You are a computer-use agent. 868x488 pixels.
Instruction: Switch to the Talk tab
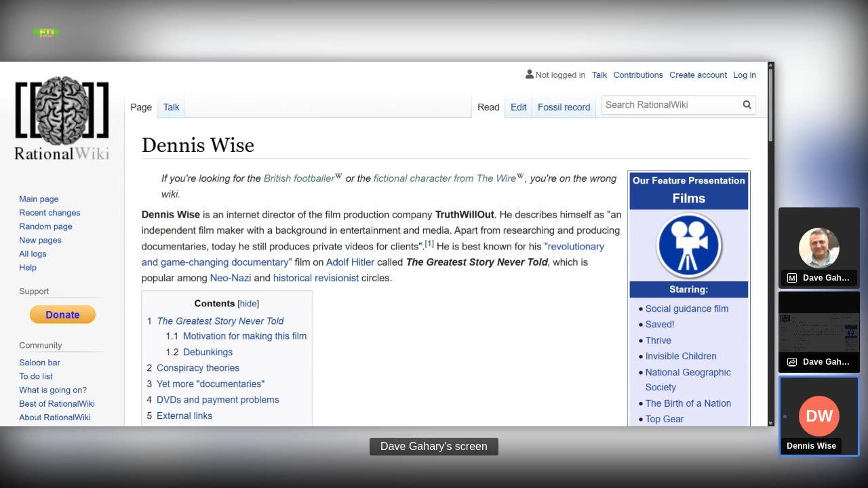[171, 107]
